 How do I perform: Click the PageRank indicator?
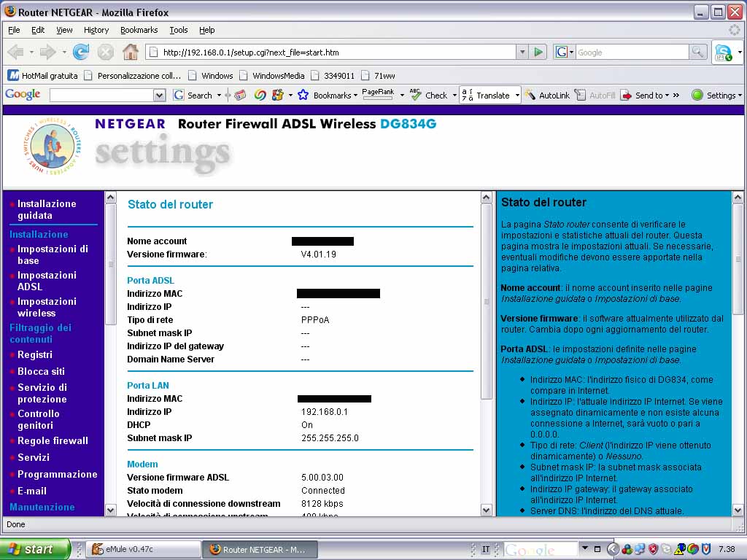point(378,94)
